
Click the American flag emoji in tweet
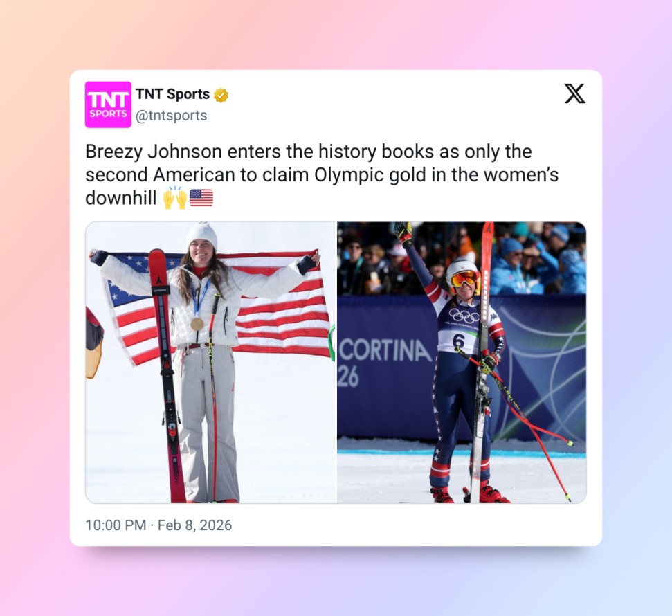(201, 198)
